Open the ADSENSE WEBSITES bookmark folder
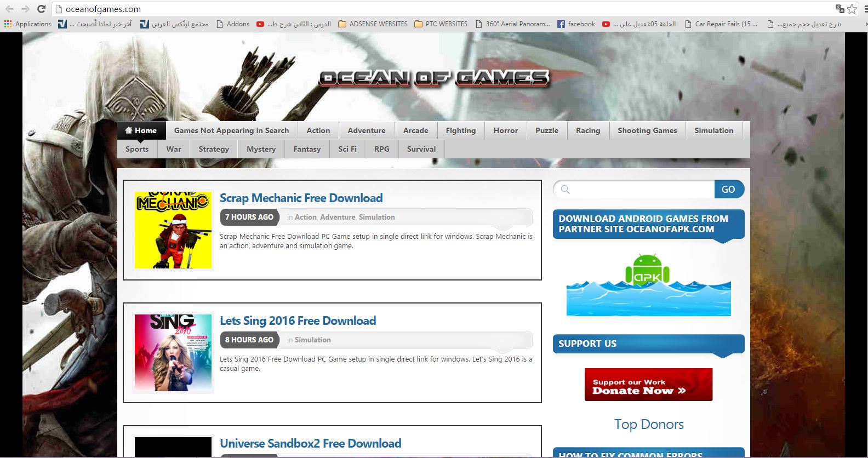 point(373,24)
